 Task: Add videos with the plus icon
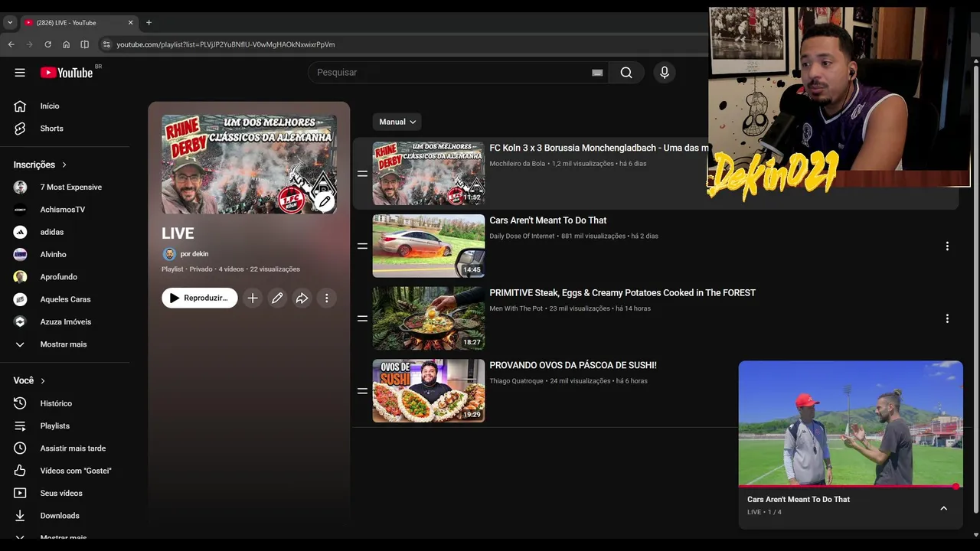(x=253, y=298)
